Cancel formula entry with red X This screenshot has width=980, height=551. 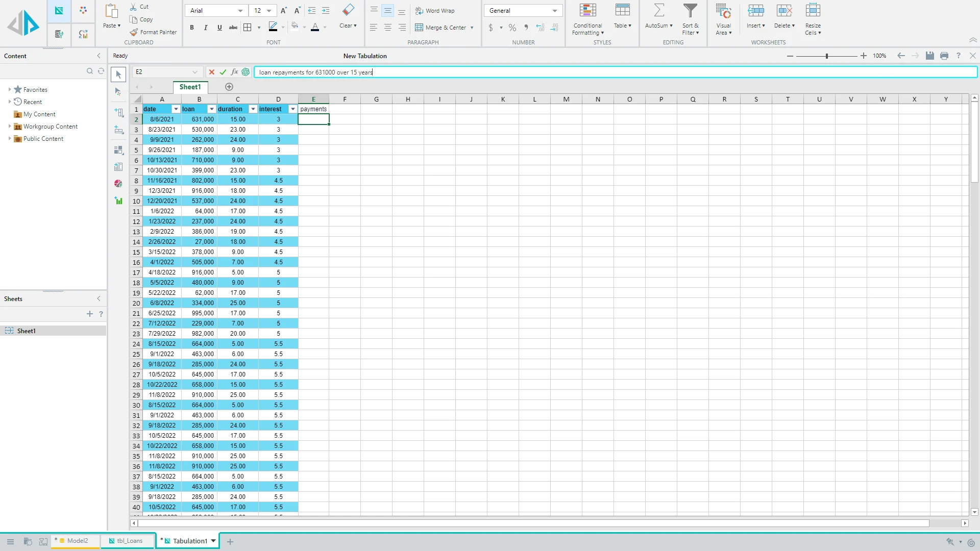[x=212, y=72]
